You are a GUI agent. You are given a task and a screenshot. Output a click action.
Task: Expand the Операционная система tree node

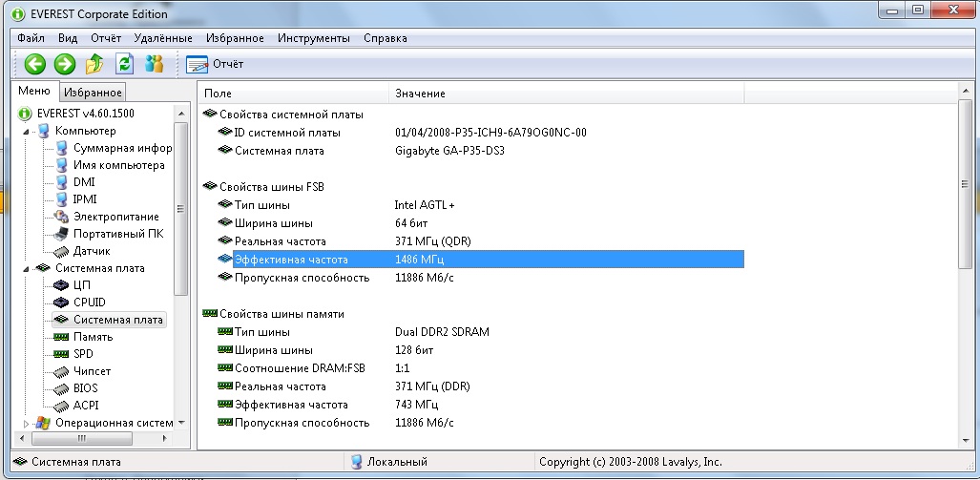pyautogui.click(x=27, y=423)
